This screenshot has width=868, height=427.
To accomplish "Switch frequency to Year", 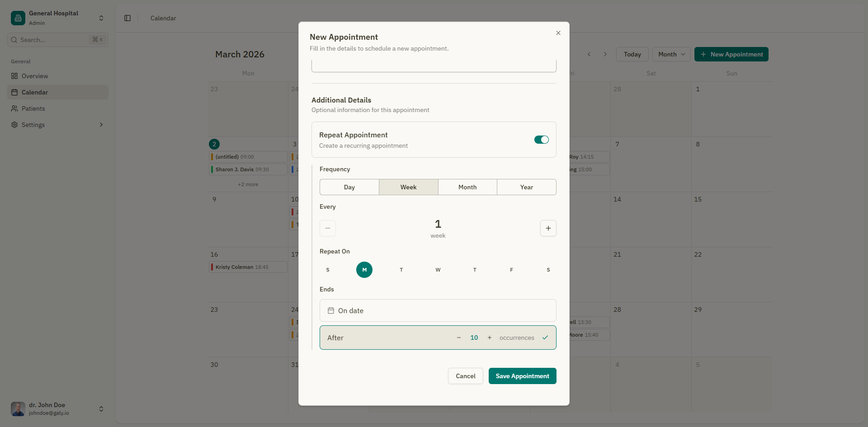I will pos(526,187).
